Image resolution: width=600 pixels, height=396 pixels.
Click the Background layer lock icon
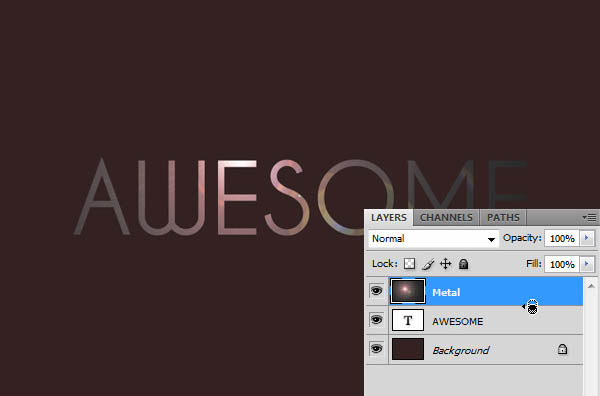coord(562,349)
